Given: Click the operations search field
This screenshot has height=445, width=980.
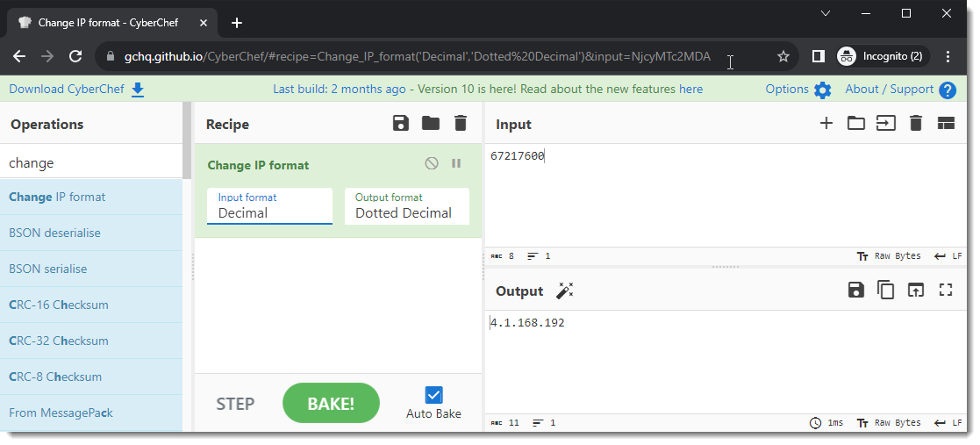Looking at the screenshot, I should [x=91, y=163].
